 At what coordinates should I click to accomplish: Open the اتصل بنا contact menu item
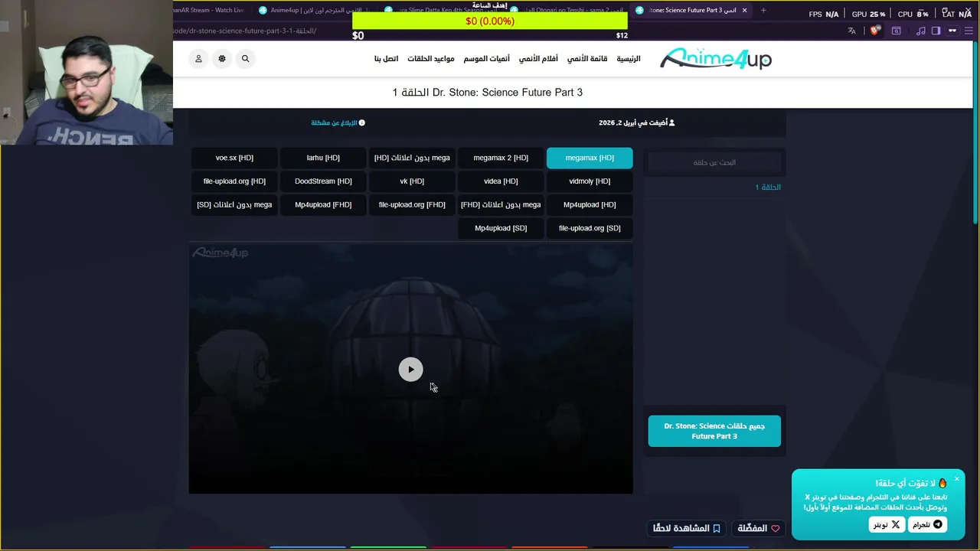click(386, 59)
